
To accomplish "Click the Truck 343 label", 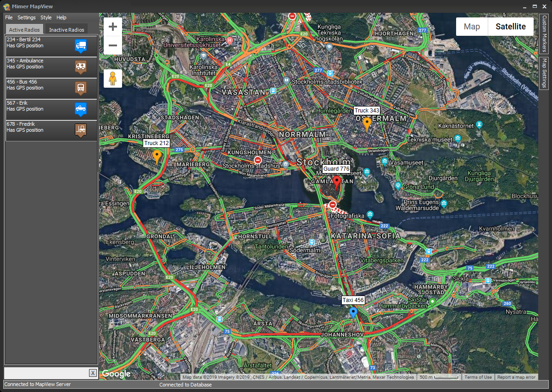I will (x=367, y=111).
